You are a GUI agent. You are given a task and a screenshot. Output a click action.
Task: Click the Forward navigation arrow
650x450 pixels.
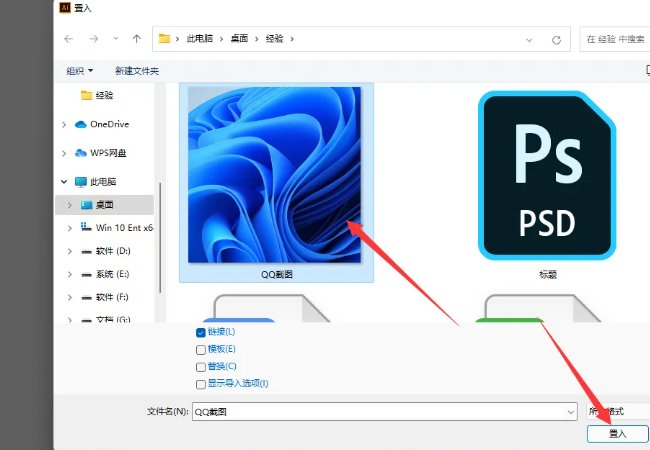pos(94,39)
